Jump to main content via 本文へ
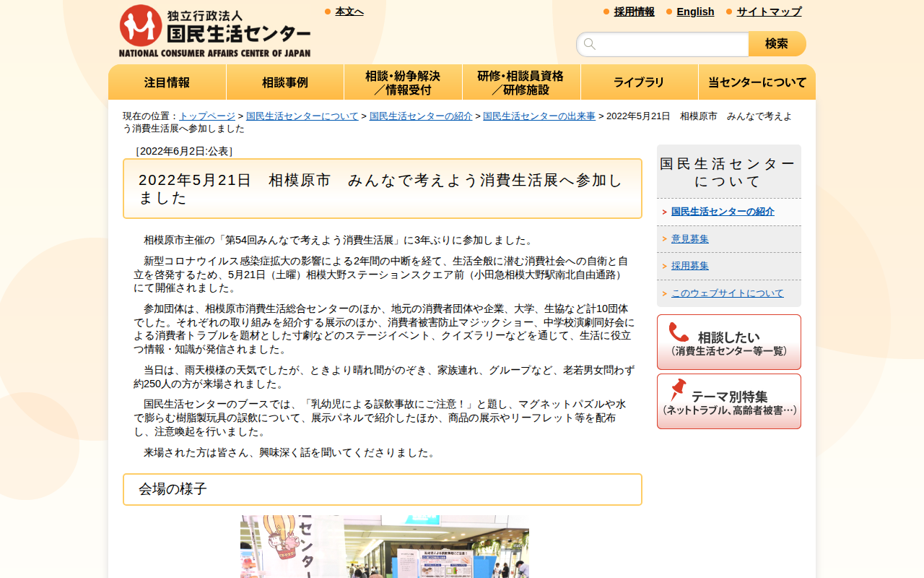This screenshot has height=578, width=924. point(349,12)
